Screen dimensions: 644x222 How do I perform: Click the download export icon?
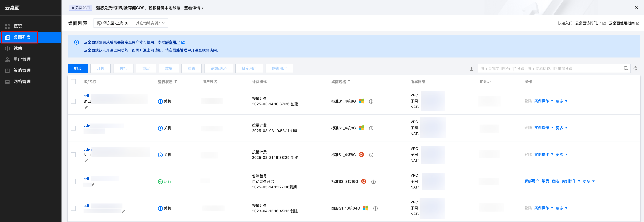[x=471, y=69]
